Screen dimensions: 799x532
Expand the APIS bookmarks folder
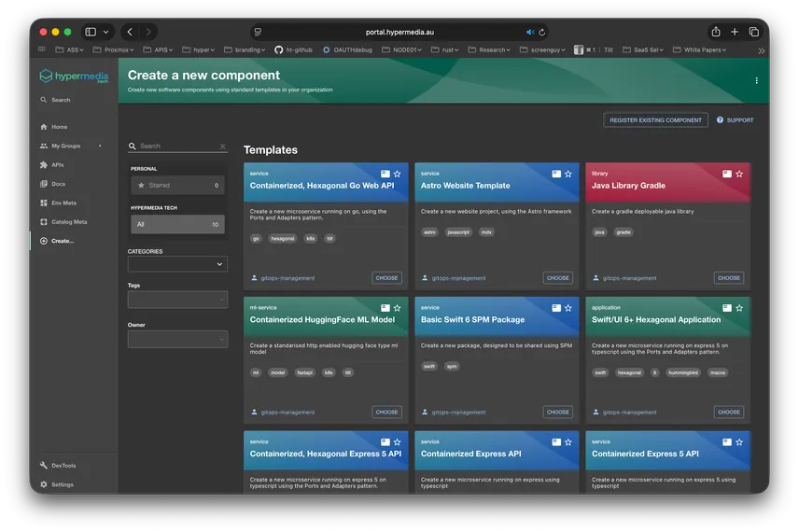[x=158, y=50]
